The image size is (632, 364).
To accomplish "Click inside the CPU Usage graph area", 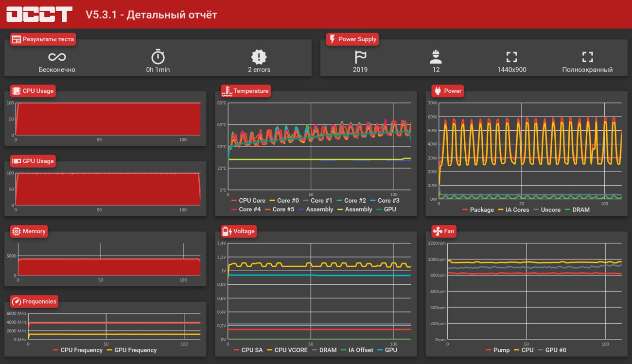I will [x=108, y=119].
